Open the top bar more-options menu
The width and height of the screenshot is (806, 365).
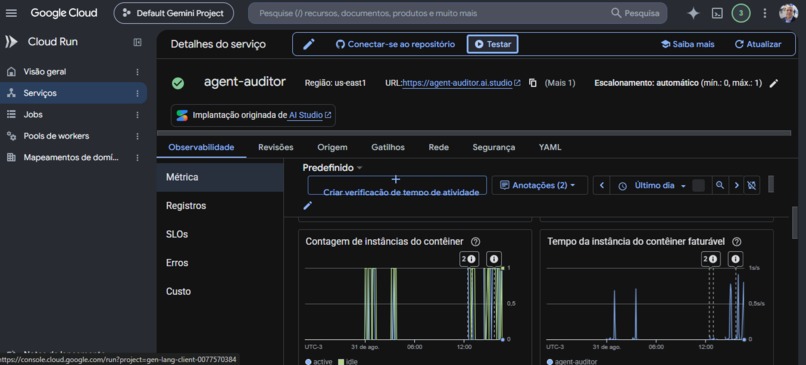coord(765,13)
